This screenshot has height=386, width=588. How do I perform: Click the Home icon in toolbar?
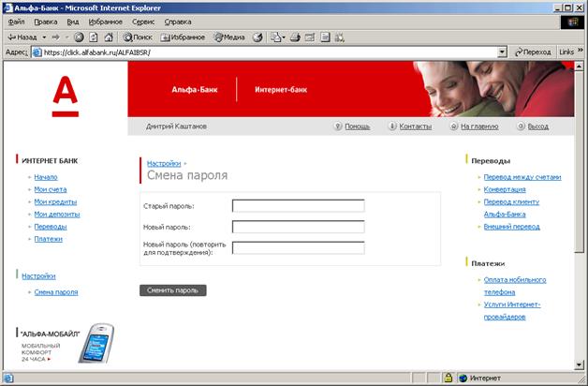pos(109,37)
